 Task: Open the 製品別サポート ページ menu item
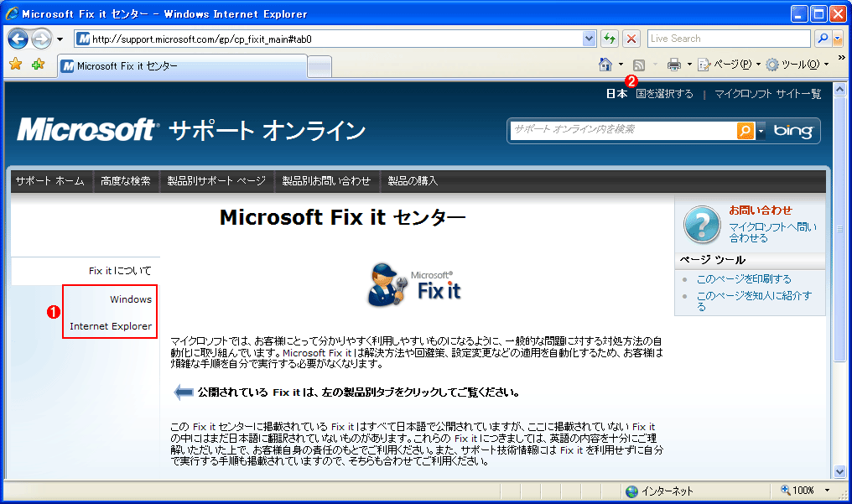[x=216, y=181]
